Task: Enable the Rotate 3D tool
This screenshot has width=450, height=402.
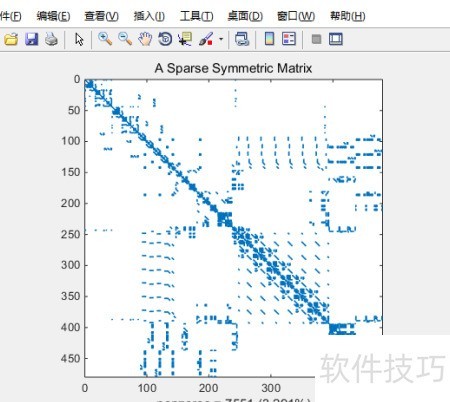Action: 165,39
